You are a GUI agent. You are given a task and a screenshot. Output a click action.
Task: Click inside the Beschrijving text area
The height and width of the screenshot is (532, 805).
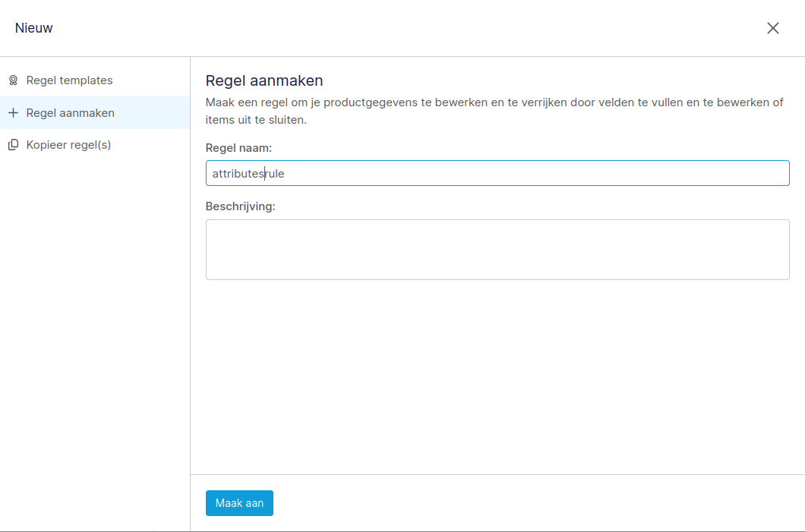coord(497,250)
